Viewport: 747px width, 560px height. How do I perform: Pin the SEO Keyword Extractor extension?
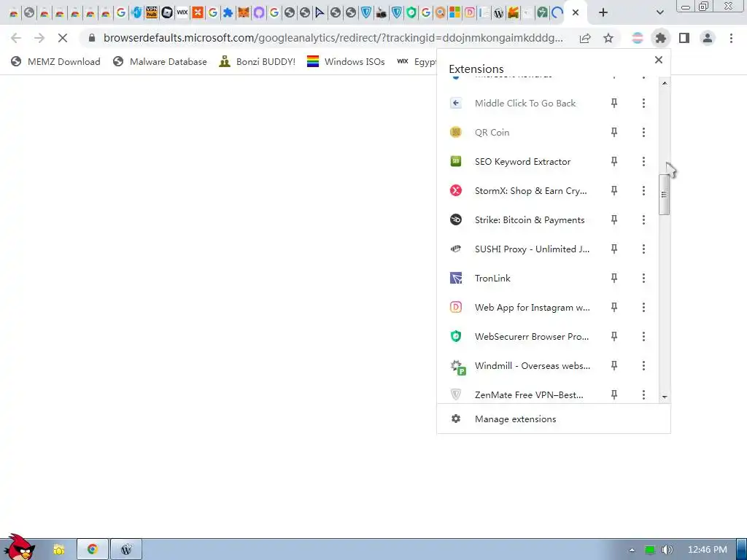(x=614, y=161)
